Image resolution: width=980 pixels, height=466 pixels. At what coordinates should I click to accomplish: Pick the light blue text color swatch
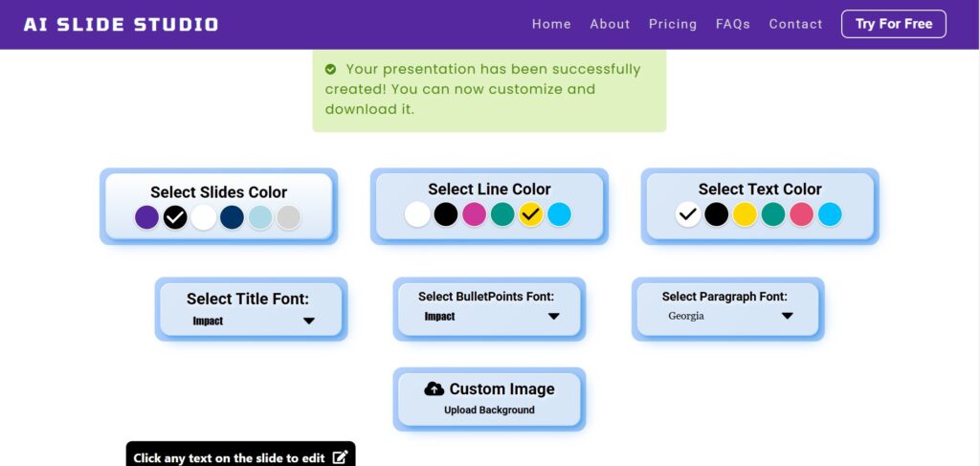coord(830,214)
